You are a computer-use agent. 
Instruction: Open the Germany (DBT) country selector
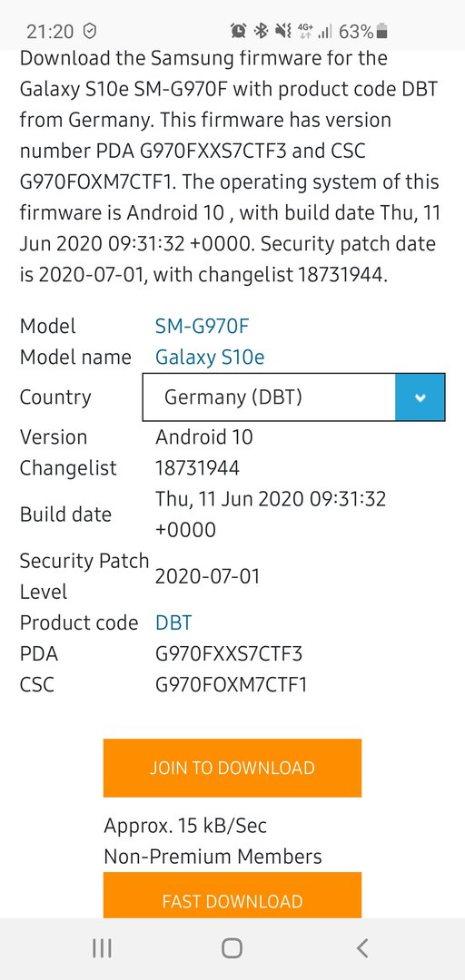[x=293, y=397]
